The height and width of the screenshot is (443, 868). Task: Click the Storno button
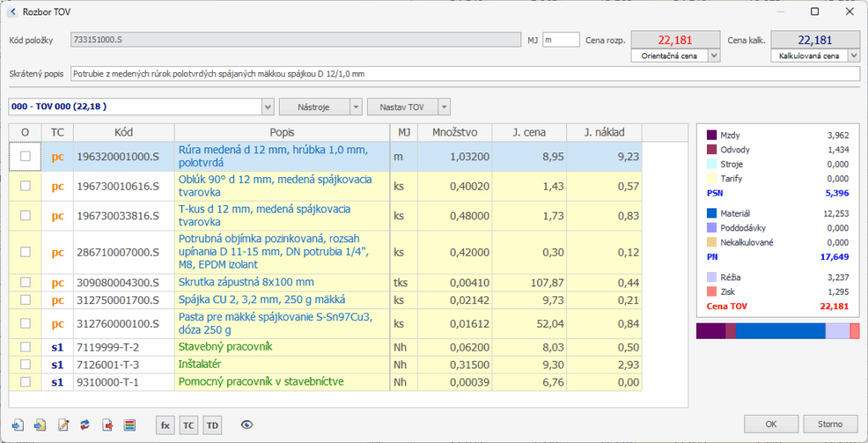pos(829,424)
